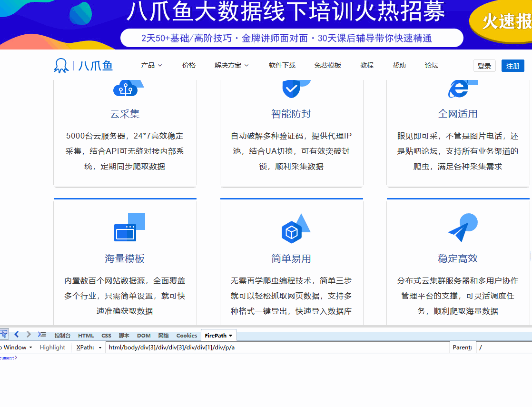Click text '自动破解多种验证码，提供代理IP'
This screenshot has height=407, width=532.
tap(291, 136)
